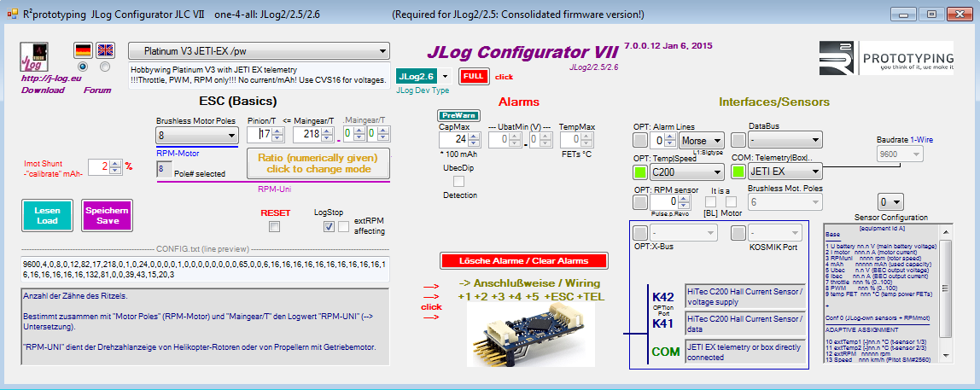This screenshot has width=980, height=390.
Task: Open the JETI EX telemetry dropdown
Action: 785,172
